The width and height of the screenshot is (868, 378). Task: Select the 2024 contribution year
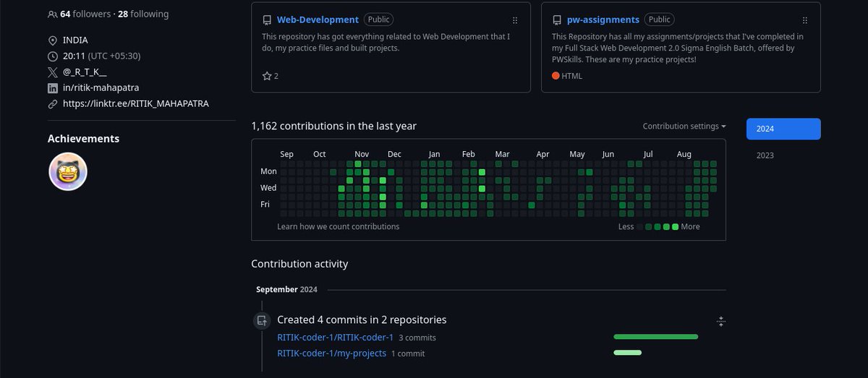click(x=783, y=129)
